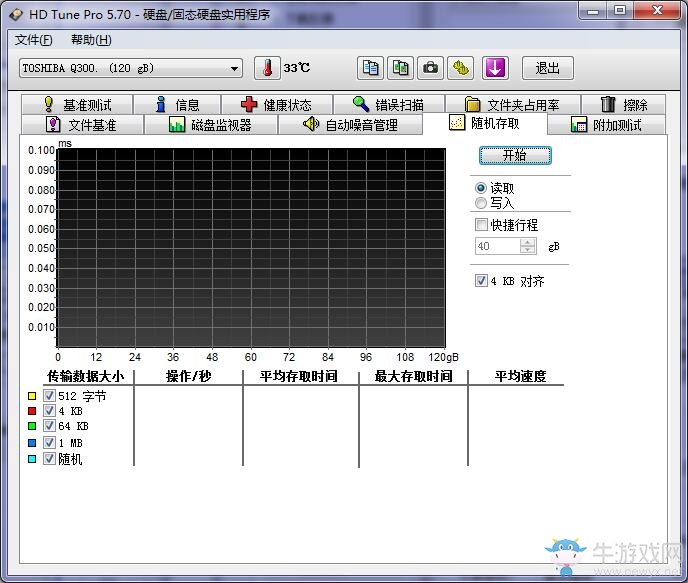Viewport: 688px width, 583px height.
Task: Click the short stroke 40 gB field
Action: point(498,246)
